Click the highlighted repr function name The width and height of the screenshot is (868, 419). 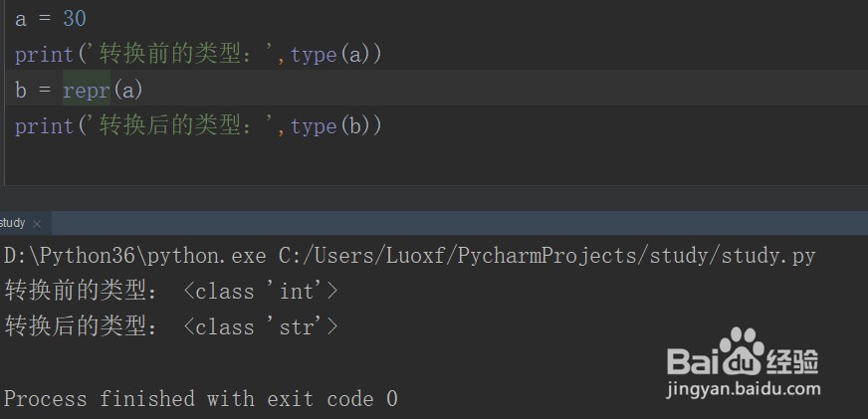tap(87, 90)
